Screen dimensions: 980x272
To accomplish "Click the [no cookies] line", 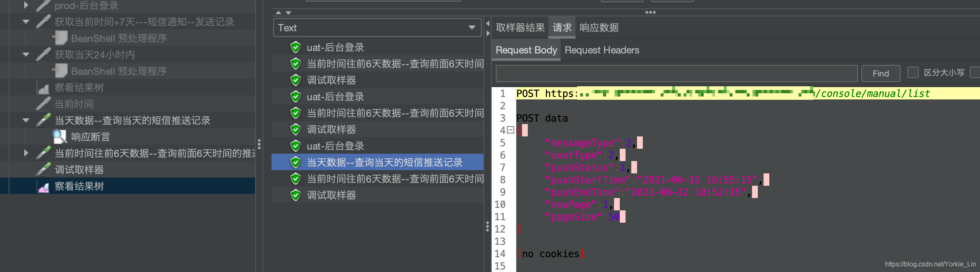I will (550, 254).
